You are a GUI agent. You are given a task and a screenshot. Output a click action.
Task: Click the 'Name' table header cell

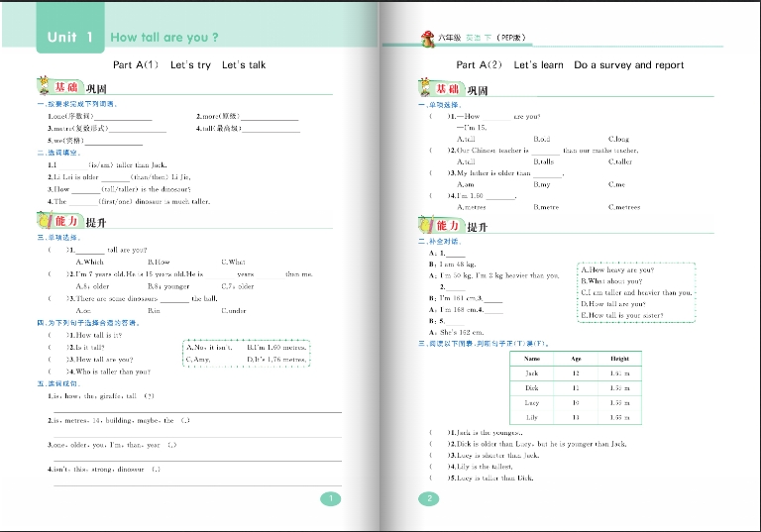[532, 359]
